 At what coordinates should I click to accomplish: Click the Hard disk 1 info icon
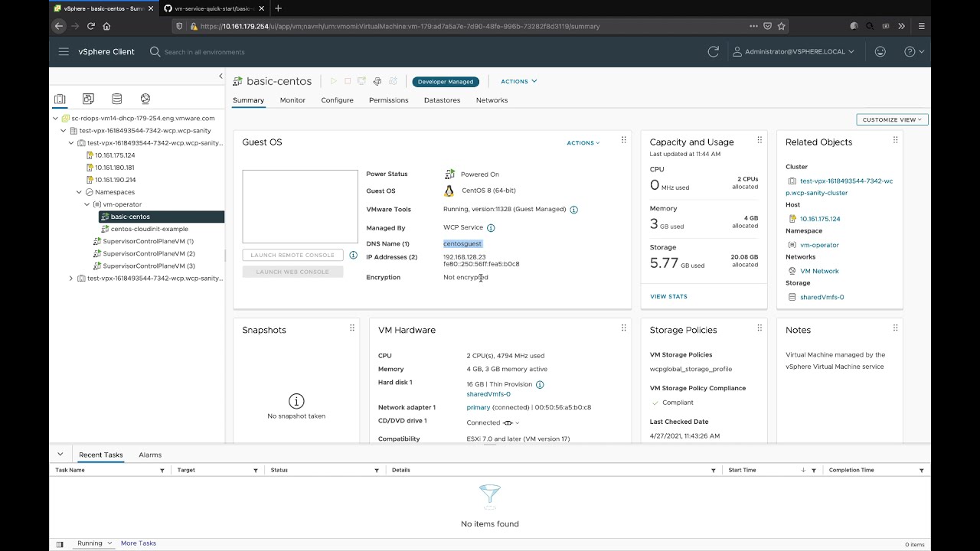[540, 385]
